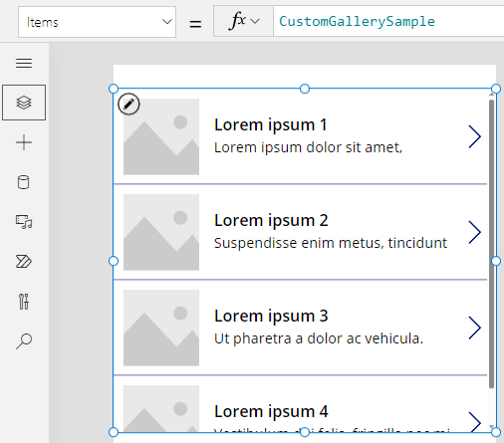Select the Lorem ipsum 1 image placeholder

[x=161, y=136]
